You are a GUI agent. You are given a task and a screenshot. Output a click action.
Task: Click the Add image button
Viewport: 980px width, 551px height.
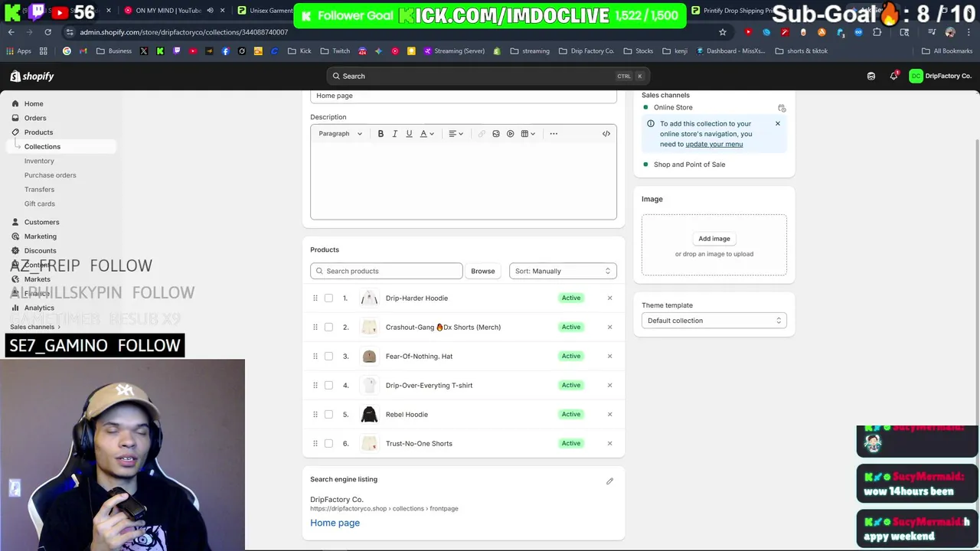(x=714, y=239)
